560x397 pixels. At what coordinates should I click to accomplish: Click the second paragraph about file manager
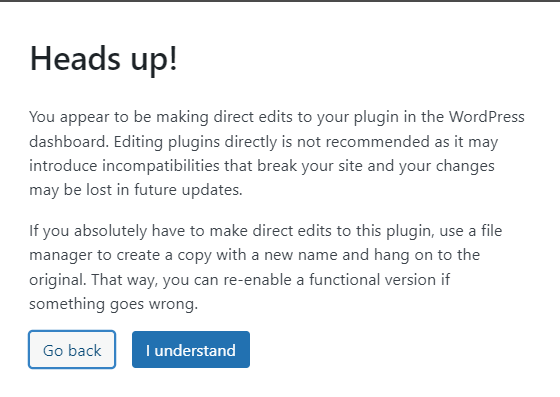point(266,267)
